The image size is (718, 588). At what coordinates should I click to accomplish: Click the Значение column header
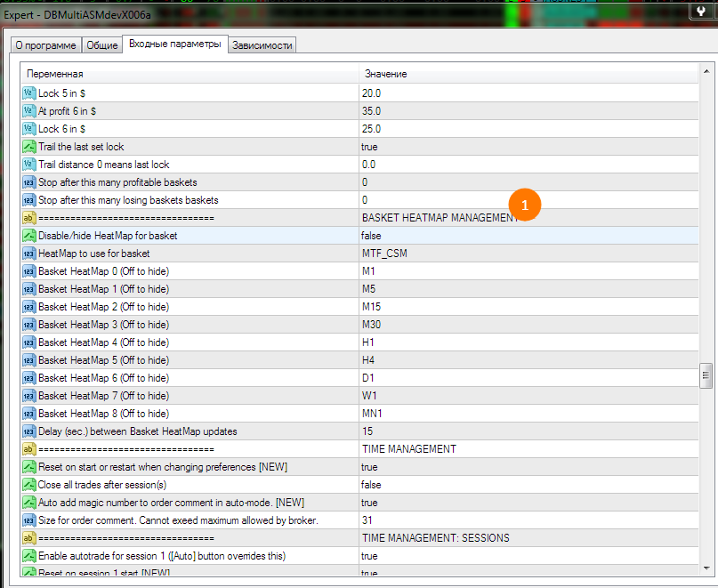528,74
